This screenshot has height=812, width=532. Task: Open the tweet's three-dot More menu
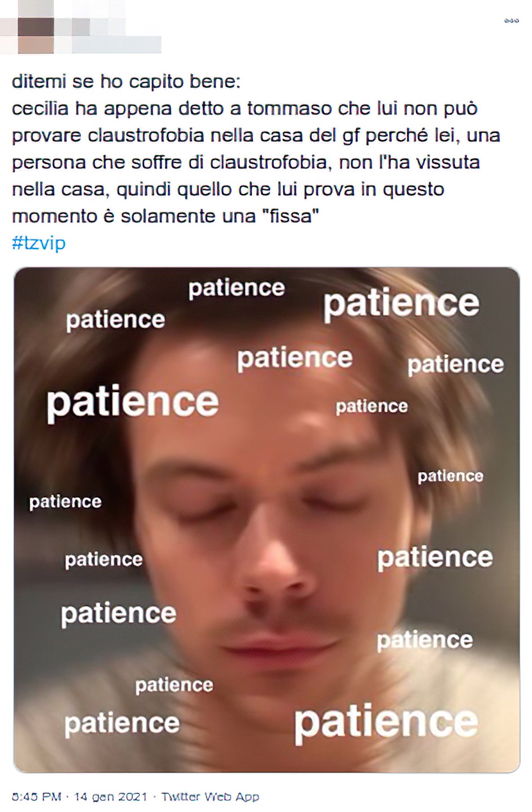pos(511,21)
